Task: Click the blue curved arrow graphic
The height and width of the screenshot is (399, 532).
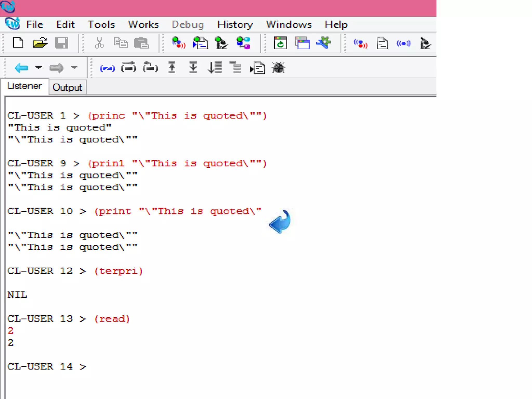Action: coord(281,221)
